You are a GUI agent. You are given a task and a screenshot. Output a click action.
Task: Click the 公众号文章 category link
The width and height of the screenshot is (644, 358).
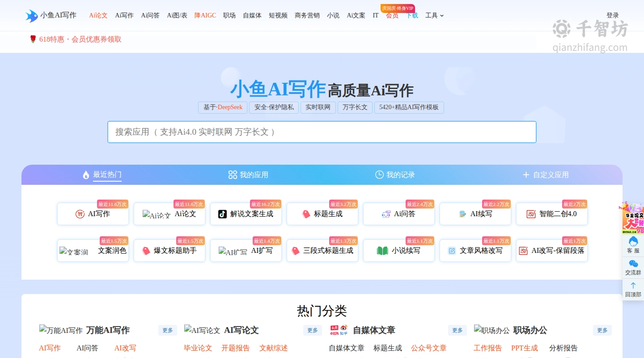point(429,348)
